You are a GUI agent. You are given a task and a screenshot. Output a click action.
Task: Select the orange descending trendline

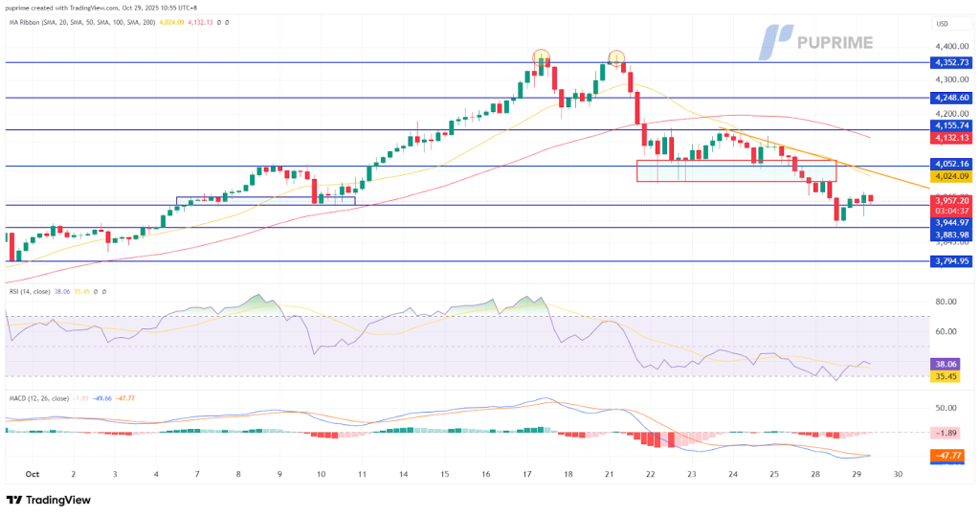(x=861, y=166)
